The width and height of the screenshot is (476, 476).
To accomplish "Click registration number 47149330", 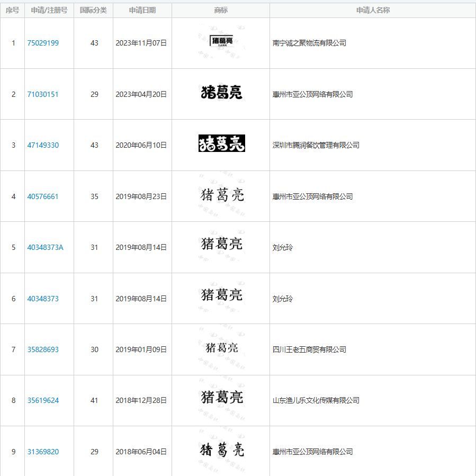I will pos(43,145).
